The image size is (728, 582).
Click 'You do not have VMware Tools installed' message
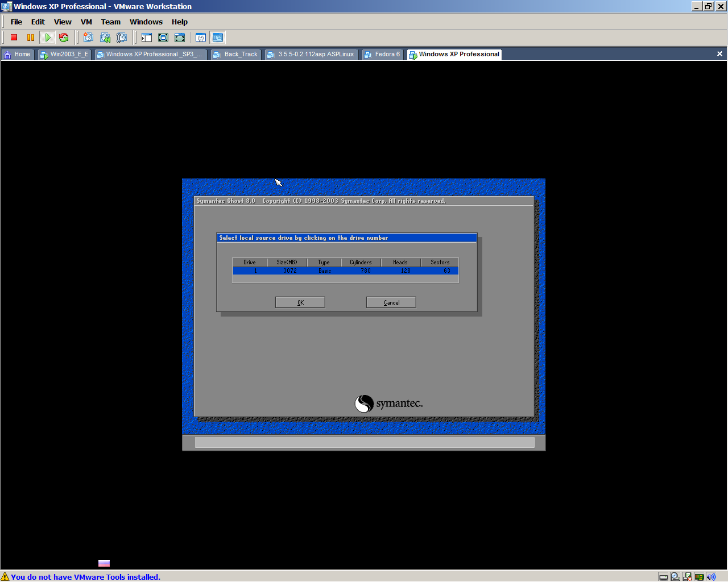tap(85, 577)
